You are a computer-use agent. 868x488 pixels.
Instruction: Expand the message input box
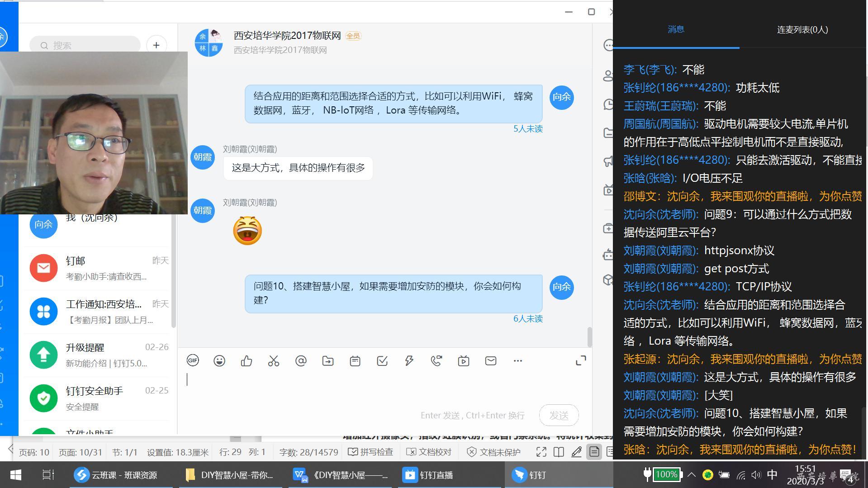point(581,360)
